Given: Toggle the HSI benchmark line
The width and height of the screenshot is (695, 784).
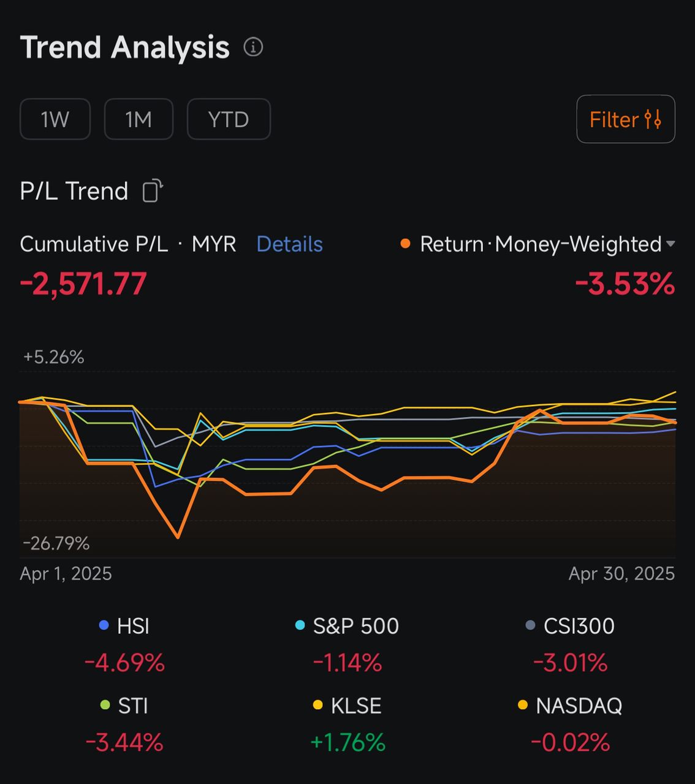Looking at the screenshot, I should [x=125, y=626].
